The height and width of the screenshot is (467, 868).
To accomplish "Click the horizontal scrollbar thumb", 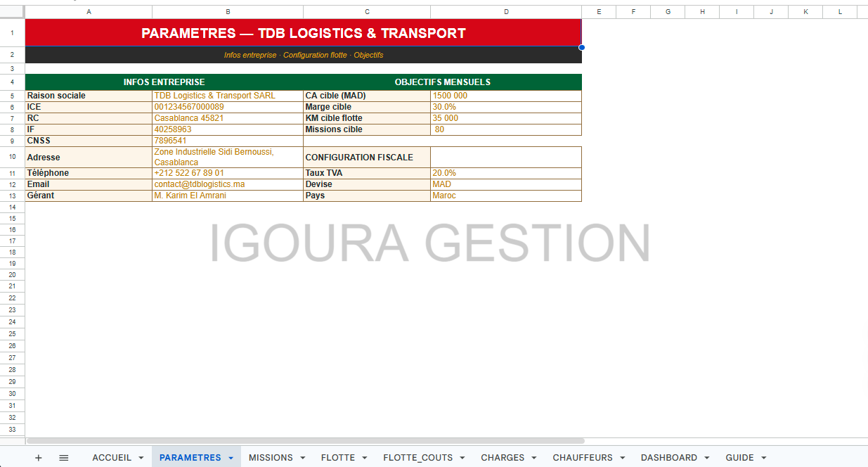I will coord(305,441).
